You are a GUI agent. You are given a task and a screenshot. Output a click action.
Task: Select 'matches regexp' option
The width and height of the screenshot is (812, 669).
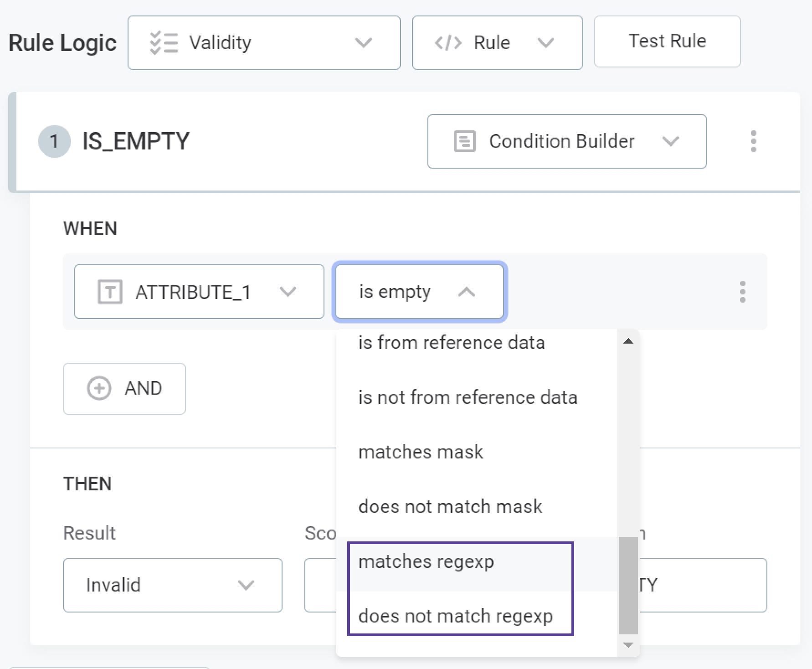click(x=426, y=561)
